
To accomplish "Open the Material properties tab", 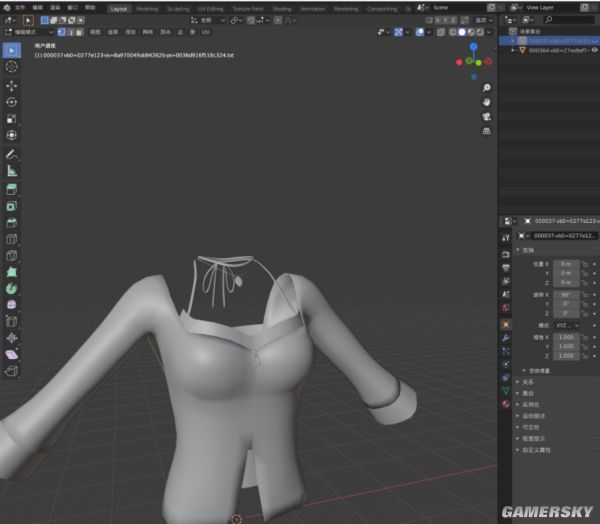I will 506,404.
